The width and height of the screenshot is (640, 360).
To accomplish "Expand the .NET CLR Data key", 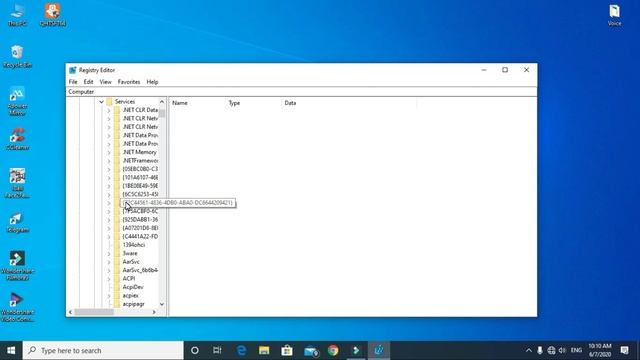I will tap(109, 110).
